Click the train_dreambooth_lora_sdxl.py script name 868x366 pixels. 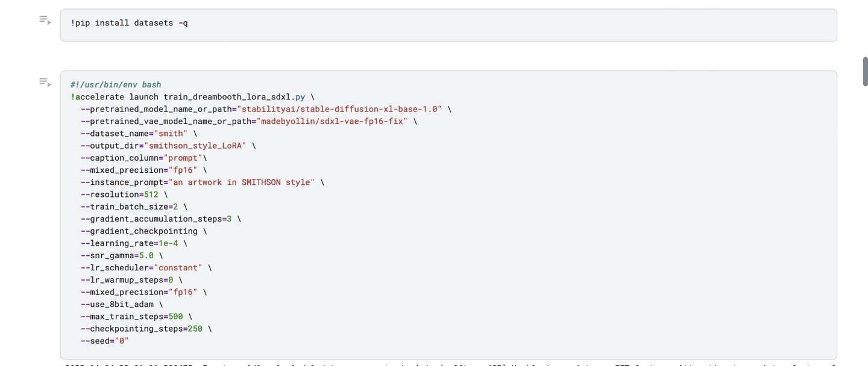234,97
